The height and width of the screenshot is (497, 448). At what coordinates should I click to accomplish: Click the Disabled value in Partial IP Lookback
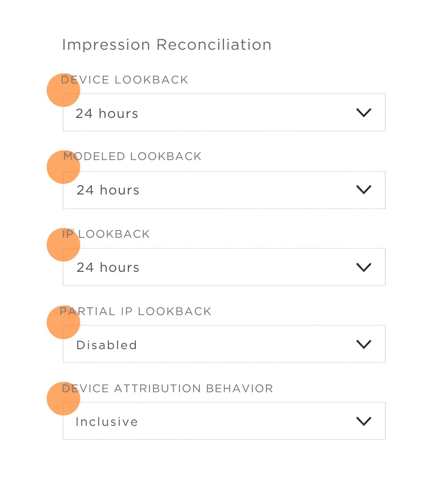tap(107, 345)
